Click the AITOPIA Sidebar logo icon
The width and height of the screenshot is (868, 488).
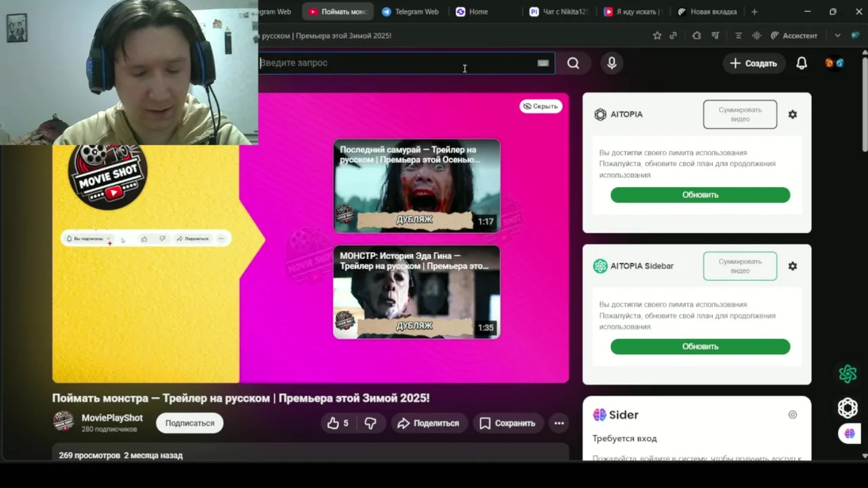coord(600,266)
